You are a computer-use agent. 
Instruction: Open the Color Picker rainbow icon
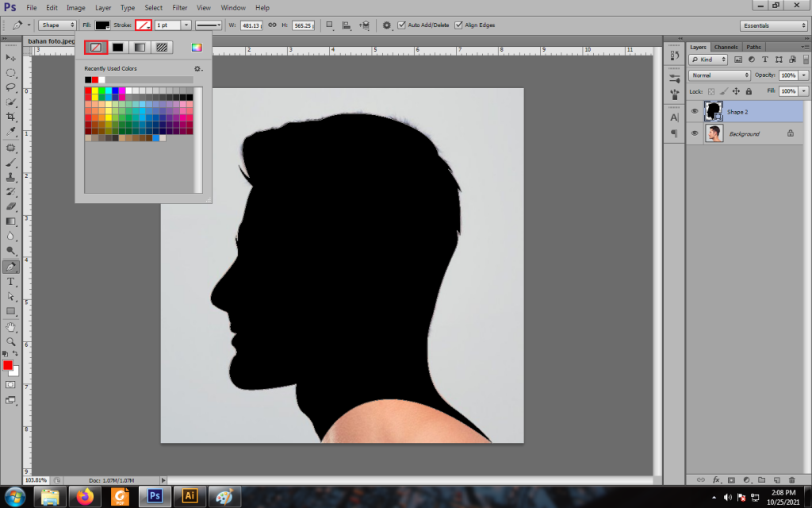tap(197, 48)
